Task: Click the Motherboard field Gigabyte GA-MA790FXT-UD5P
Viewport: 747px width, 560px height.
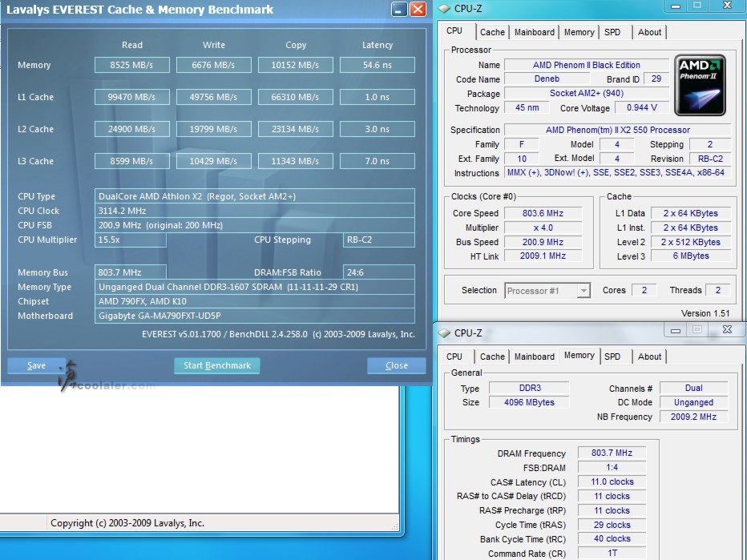Action: point(254,316)
